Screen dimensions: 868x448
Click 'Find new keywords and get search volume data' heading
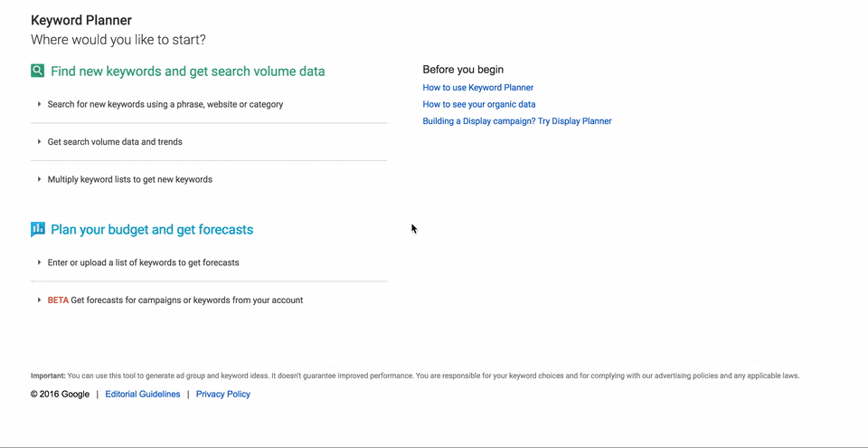tap(188, 71)
